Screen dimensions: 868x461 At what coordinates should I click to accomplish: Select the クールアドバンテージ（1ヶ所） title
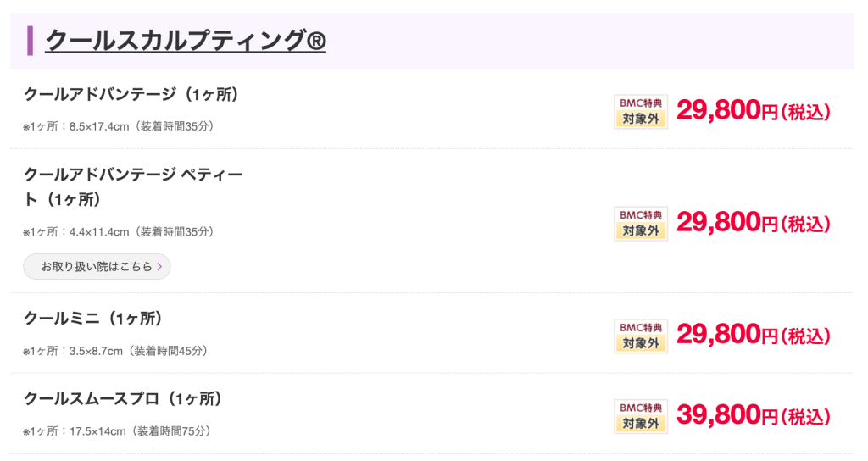click(x=131, y=94)
